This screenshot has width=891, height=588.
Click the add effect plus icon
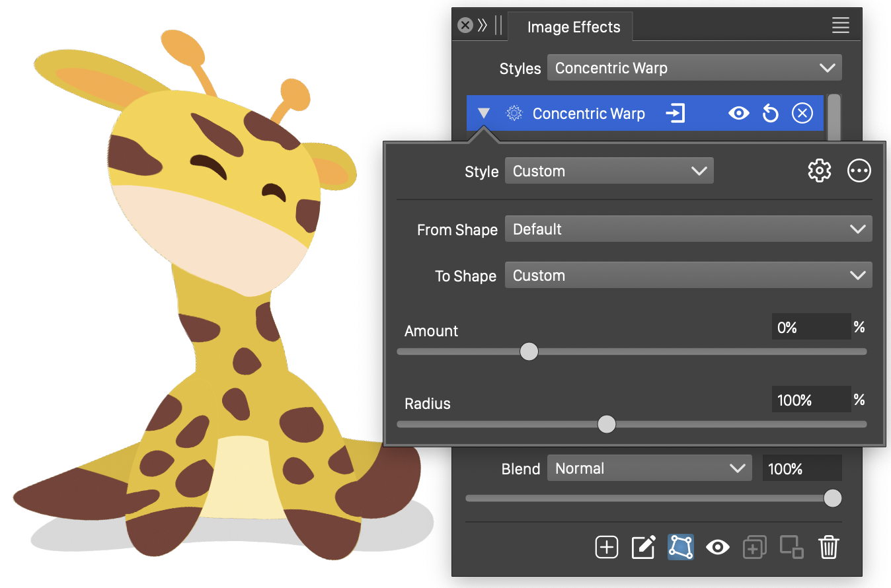coord(606,547)
